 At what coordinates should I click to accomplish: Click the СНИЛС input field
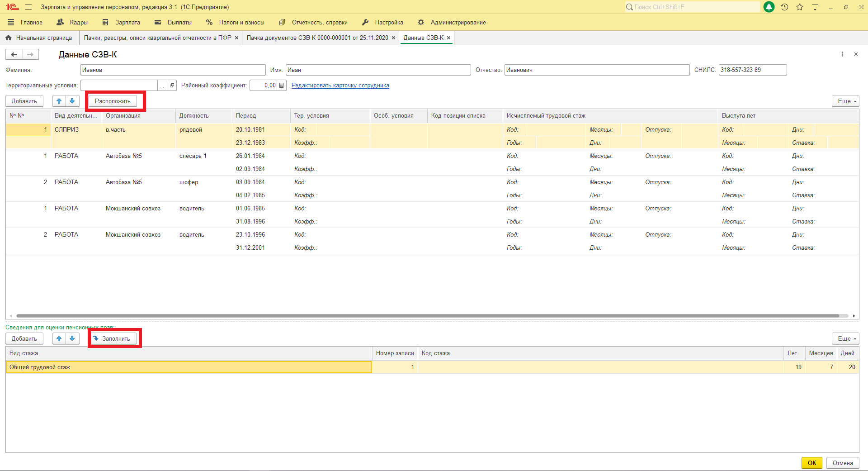[x=752, y=70]
